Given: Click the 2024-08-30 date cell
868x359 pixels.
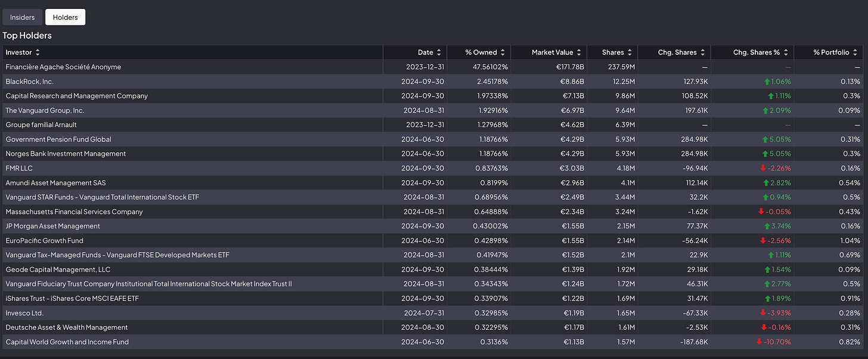Looking at the screenshot, I should coord(423,327).
